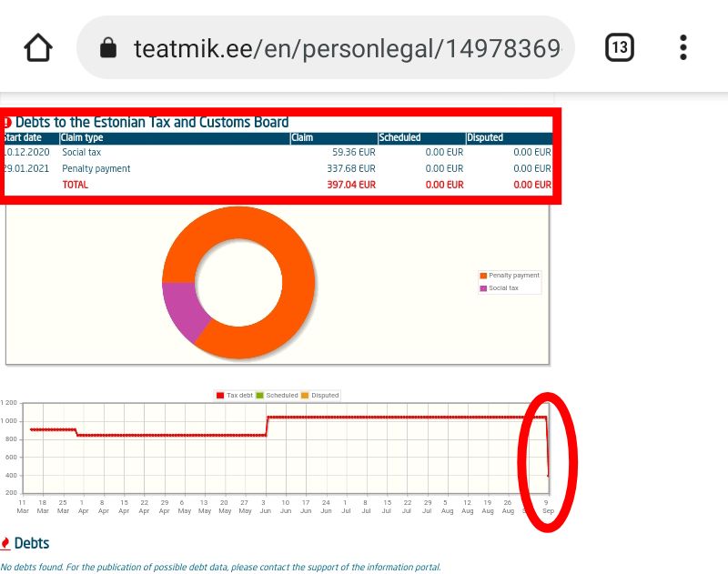The image size is (728, 574).
Task: Click the Penalty payment legend label
Action: click(x=514, y=276)
